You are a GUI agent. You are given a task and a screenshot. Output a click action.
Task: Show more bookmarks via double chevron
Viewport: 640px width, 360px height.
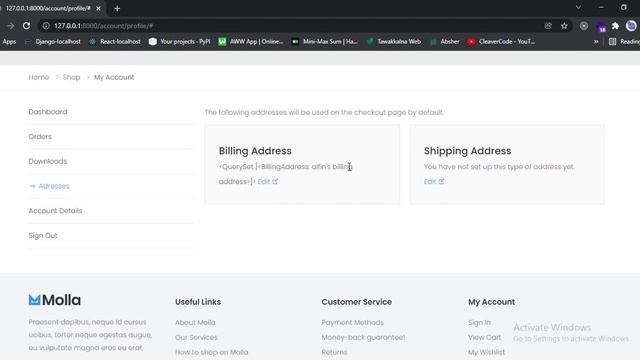596,42
